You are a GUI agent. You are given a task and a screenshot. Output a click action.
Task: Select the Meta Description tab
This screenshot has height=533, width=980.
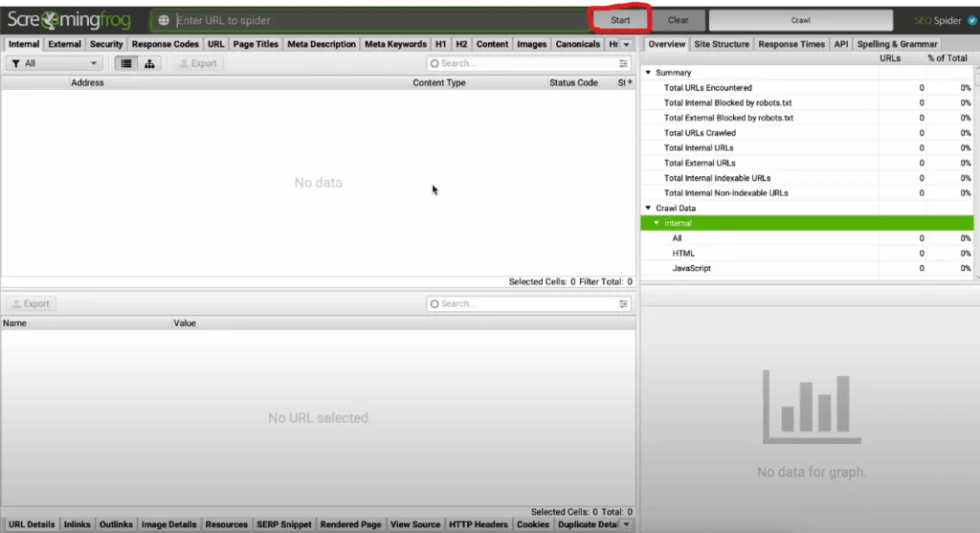(322, 44)
